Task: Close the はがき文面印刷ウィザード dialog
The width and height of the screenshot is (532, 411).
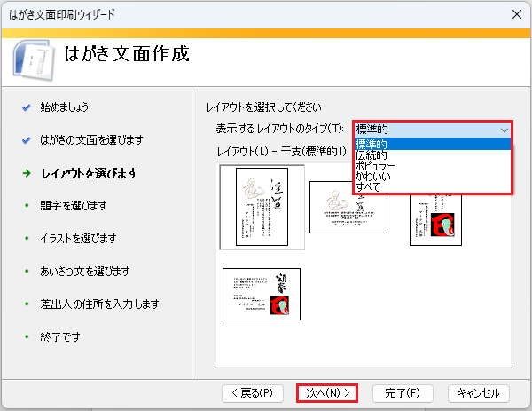Action: click(515, 14)
